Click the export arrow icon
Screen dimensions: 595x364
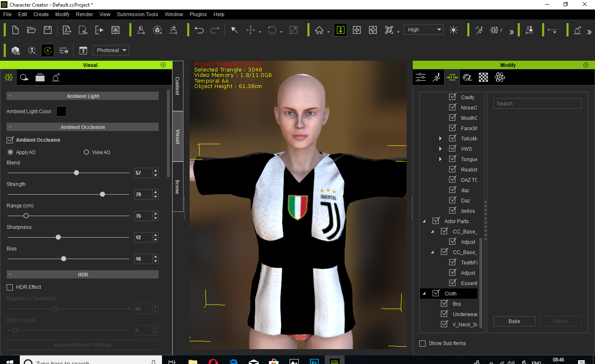pos(99,30)
